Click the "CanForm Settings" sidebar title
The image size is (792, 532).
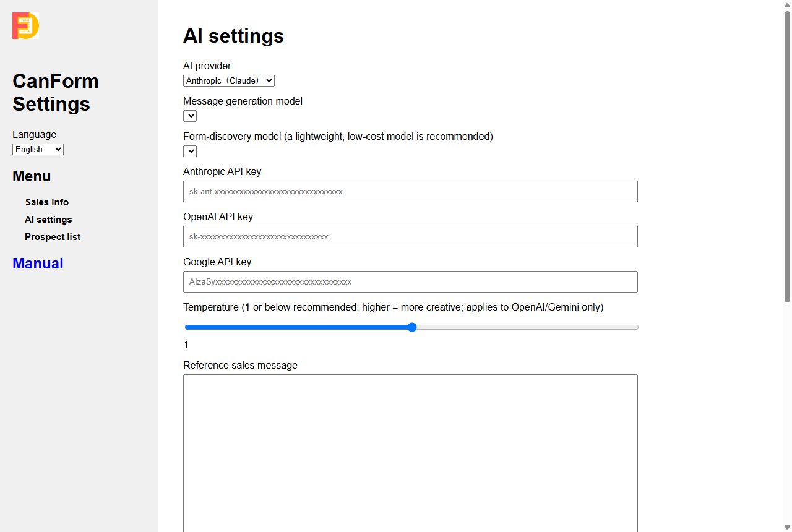click(x=56, y=92)
